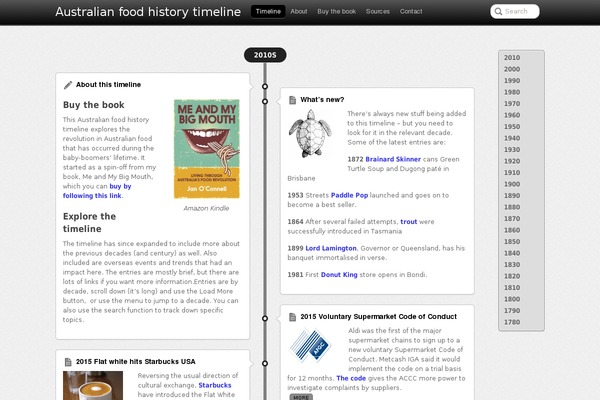Screen dimensions: 600x400
Task: Open 'The code' link in the supermarket entry
Action: (351, 378)
